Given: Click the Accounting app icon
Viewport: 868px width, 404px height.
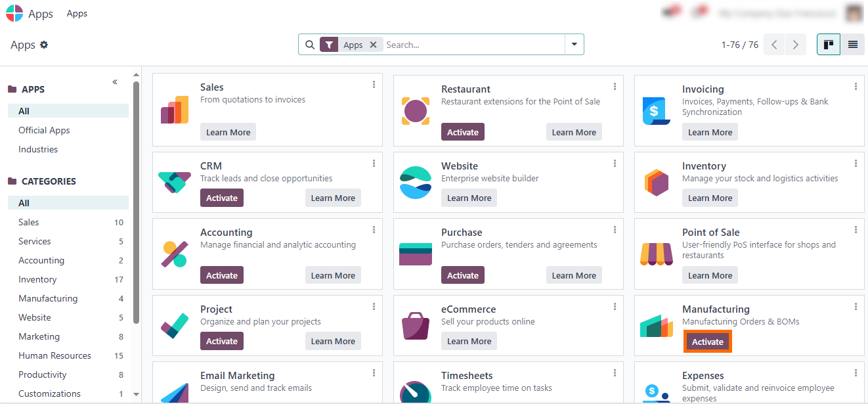Looking at the screenshot, I should coord(175,254).
